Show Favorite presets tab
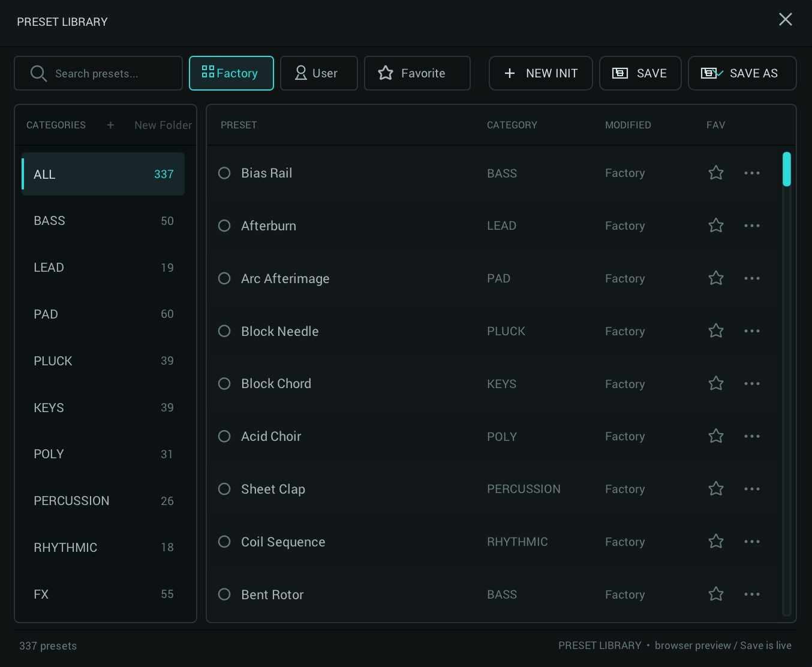Image resolution: width=812 pixels, height=667 pixels. coord(417,73)
